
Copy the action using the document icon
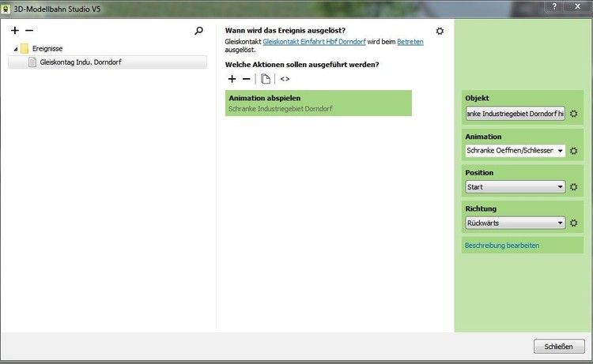coord(266,78)
